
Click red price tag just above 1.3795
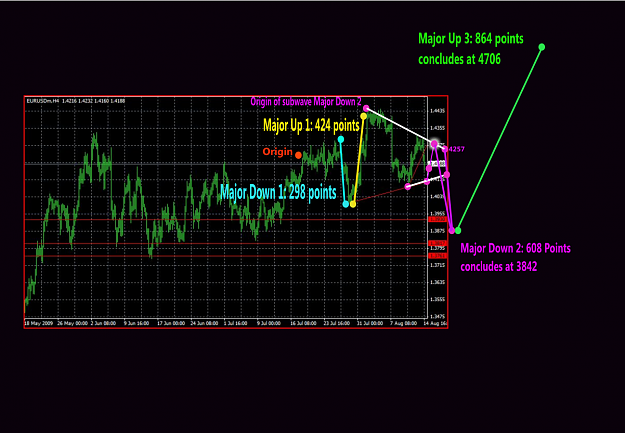tap(437, 243)
